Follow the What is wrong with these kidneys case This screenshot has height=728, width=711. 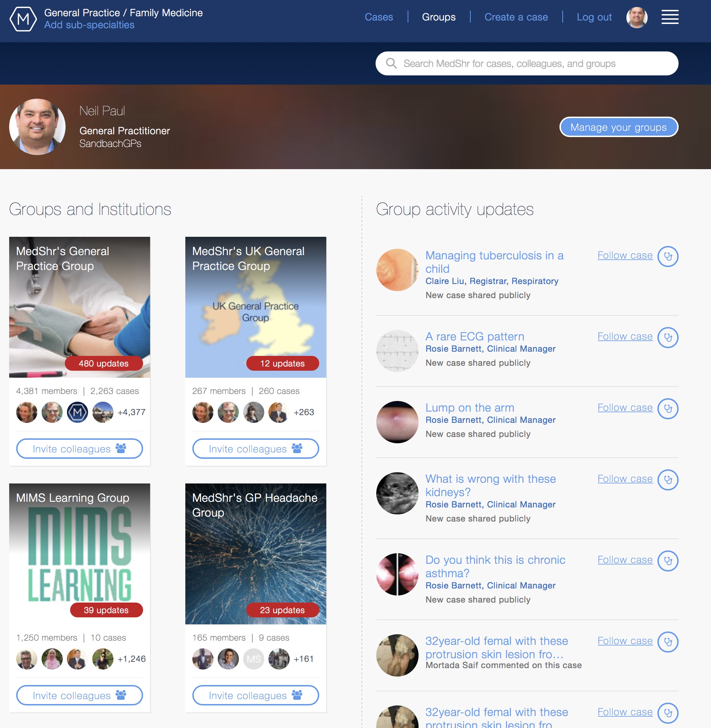coord(625,479)
